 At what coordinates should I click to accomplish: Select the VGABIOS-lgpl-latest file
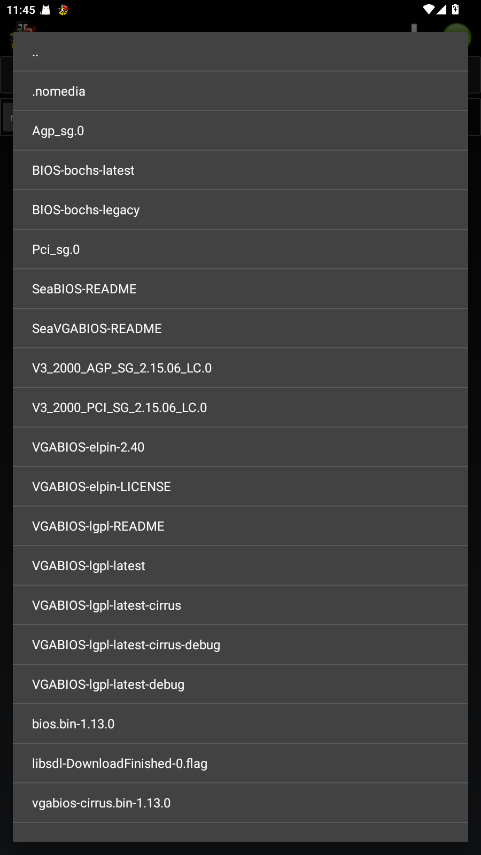(x=240, y=565)
